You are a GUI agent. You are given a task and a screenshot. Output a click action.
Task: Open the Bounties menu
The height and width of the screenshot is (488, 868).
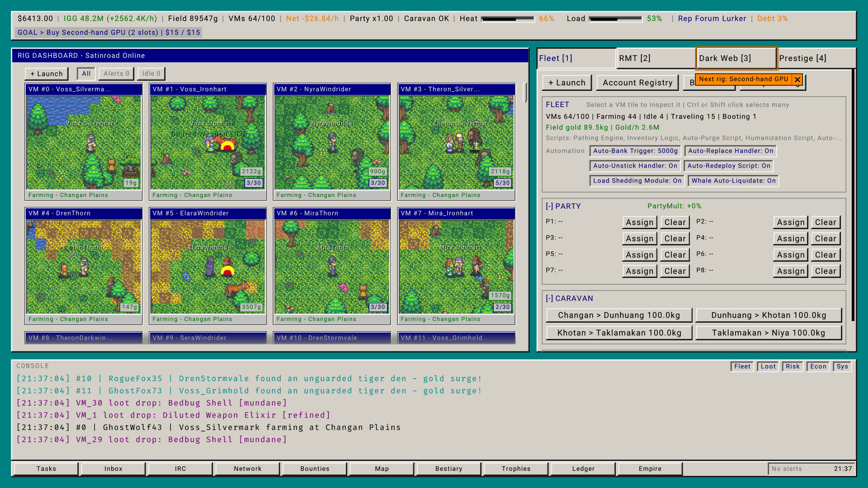[315, 469]
